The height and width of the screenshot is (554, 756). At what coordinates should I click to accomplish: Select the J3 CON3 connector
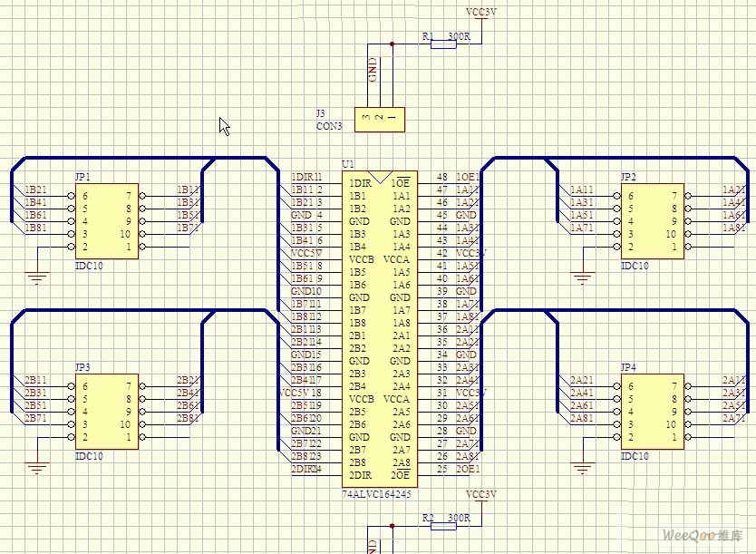click(379, 119)
